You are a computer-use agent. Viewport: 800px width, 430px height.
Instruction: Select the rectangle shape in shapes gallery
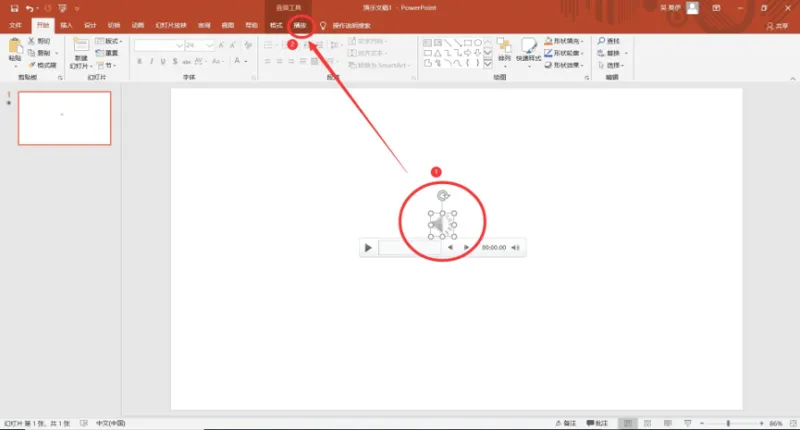point(467,43)
